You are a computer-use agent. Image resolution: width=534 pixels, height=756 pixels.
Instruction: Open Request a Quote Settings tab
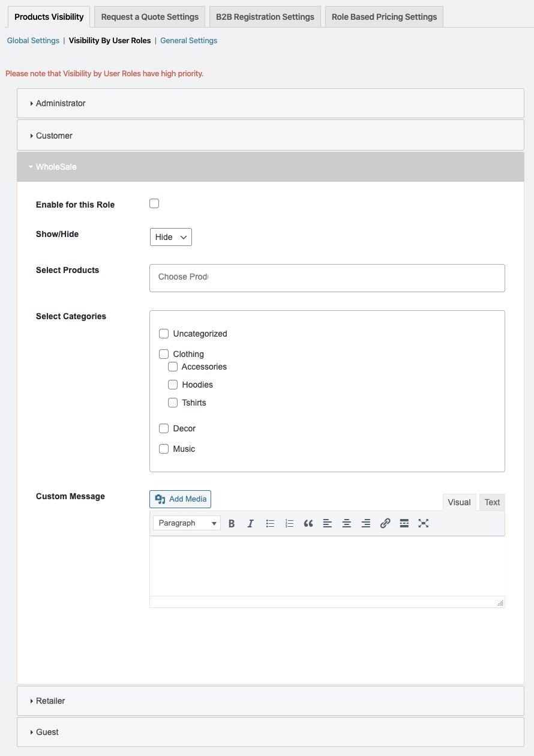[150, 17]
